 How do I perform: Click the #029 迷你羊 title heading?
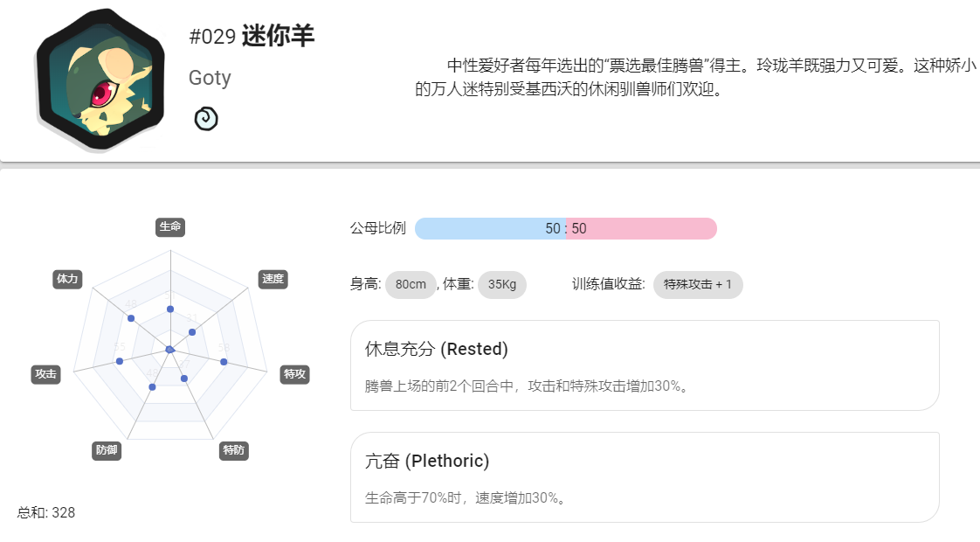click(252, 36)
